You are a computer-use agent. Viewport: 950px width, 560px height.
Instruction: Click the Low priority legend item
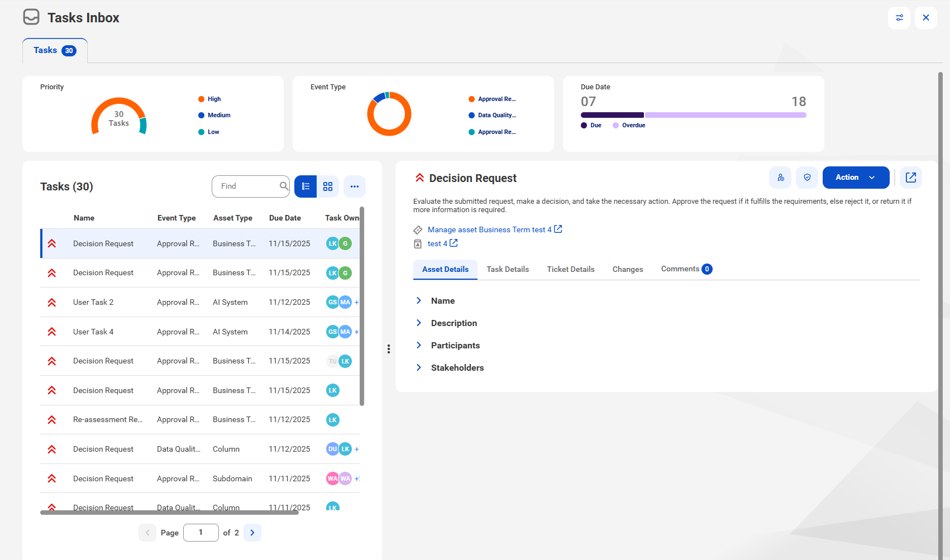209,132
